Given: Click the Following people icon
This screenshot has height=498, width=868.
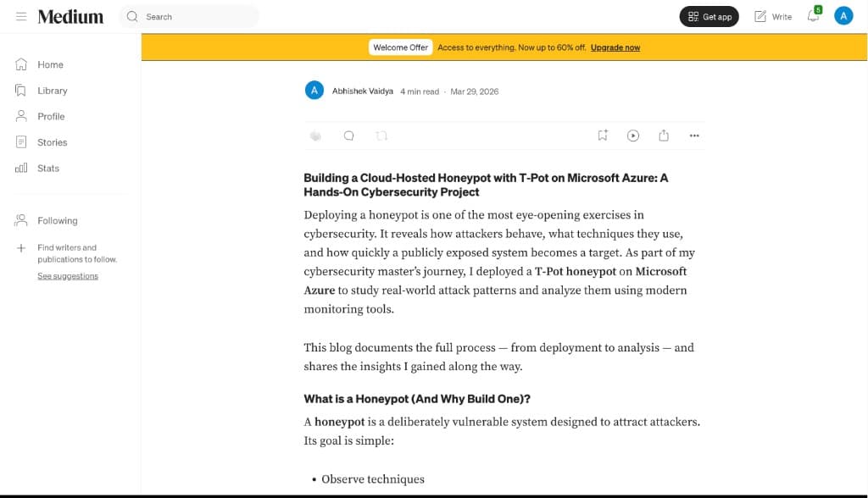Looking at the screenshot, I should (21, 220).
